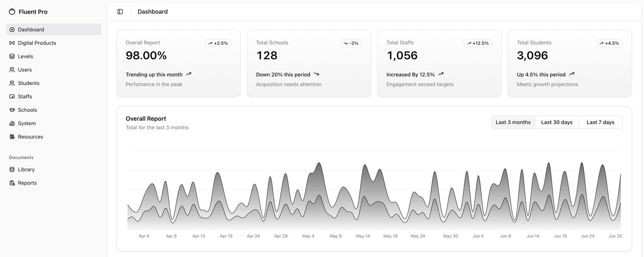The width and height of the screenshot is (644, 257).
Task: Click the +2.5% badge
Action: (218, 43)
